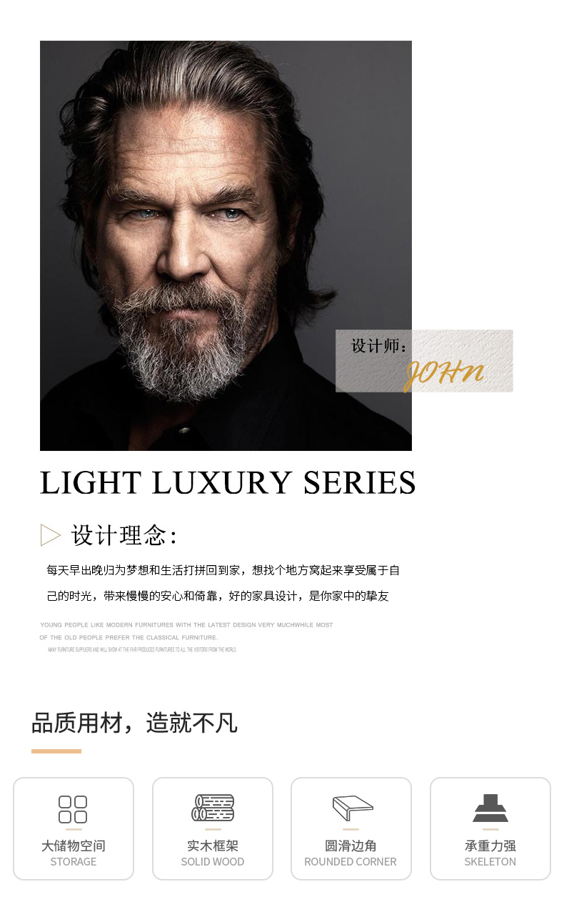Open the 大储物空间 STORAGE card
564x924 pixels.
(74, 828)
